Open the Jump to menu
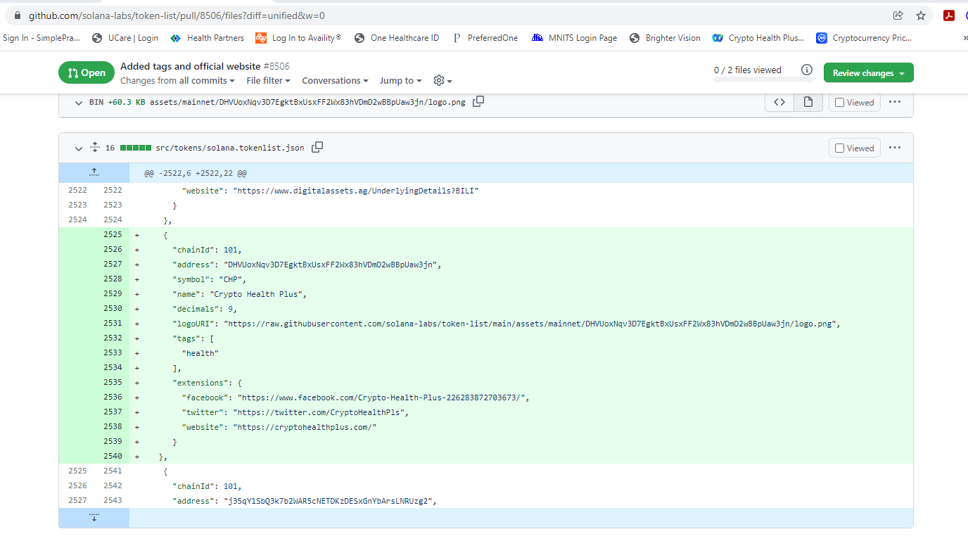This screenshot has width=968, height=560. pos(400,80)
